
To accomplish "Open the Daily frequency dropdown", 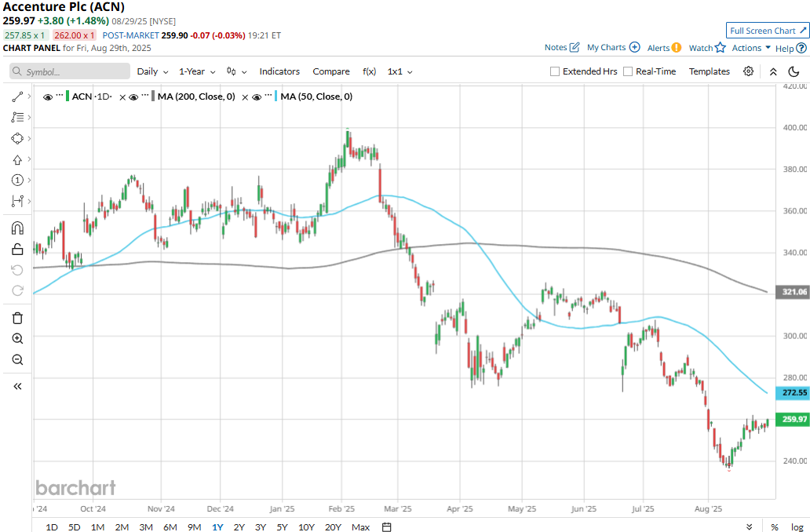I will pos(152,71).
